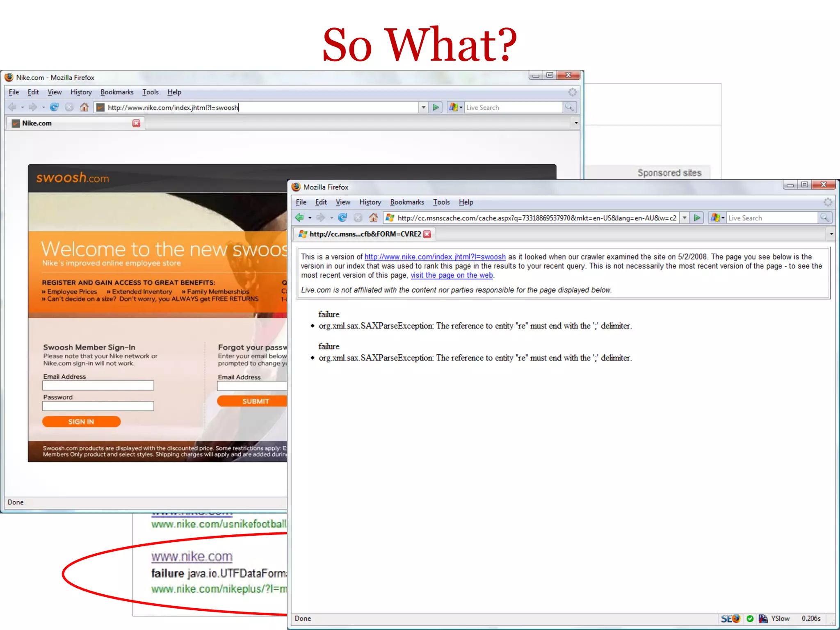The image size is (840, 630).
Task: Open the Tools menu in cache window
Action: click(x=441, y=202)
